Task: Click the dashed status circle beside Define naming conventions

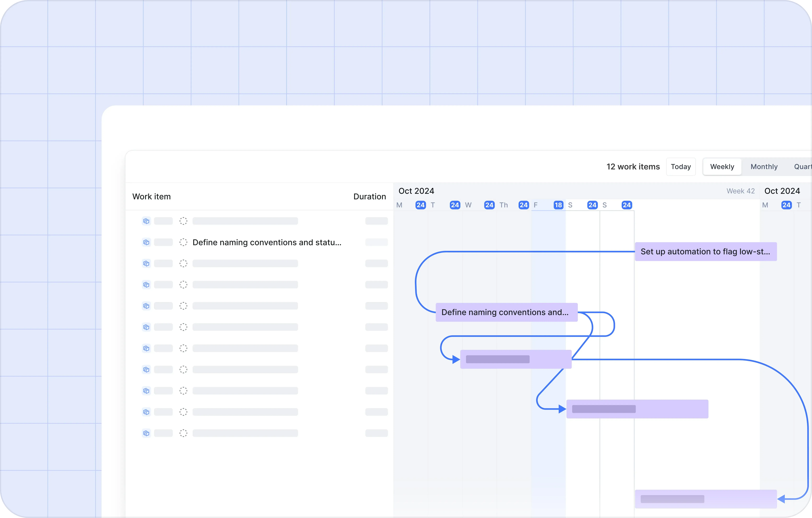Action: click(183, 242)
